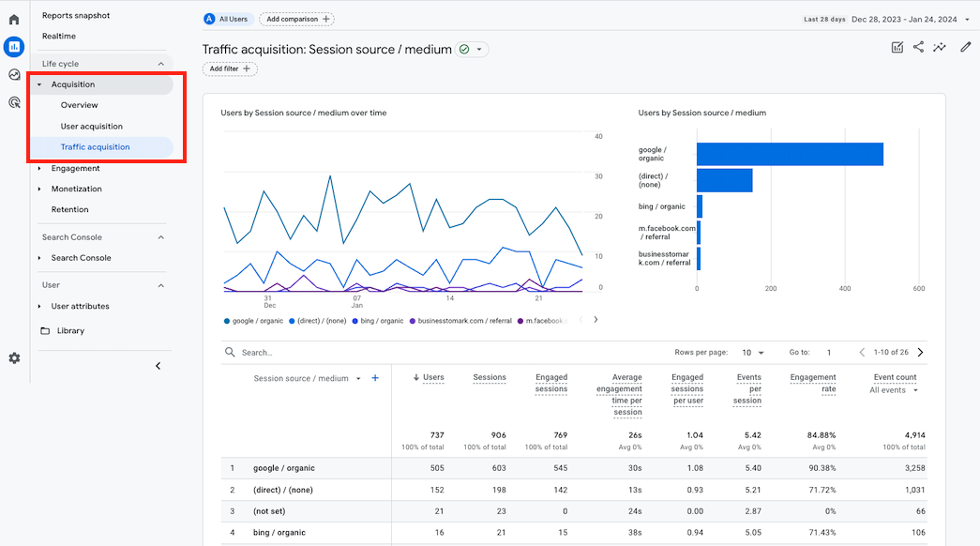Open the Explore icon in the left sidebar
Image resolution: width=980 pixels, height=546 pixels.
tap(13, 74)
